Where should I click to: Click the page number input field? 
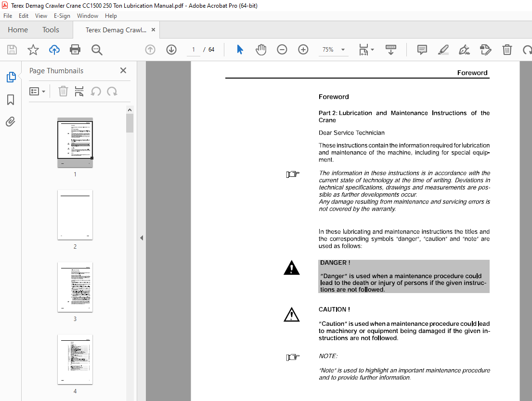pos(194,50)
